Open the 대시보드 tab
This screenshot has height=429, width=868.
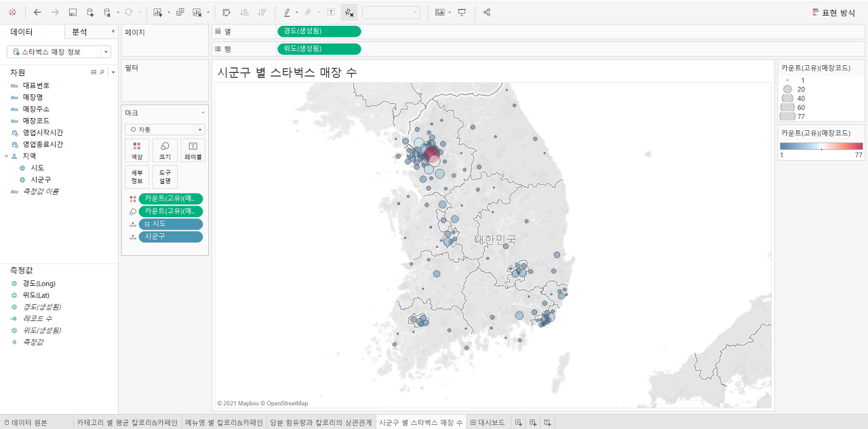coord(488,422)
